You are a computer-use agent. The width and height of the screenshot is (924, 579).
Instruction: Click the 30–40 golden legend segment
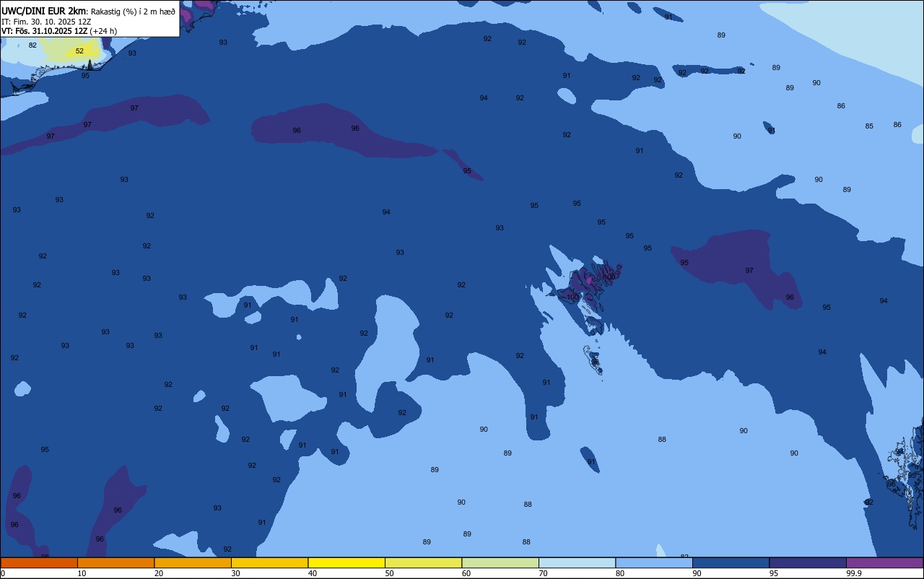(269, 562)
